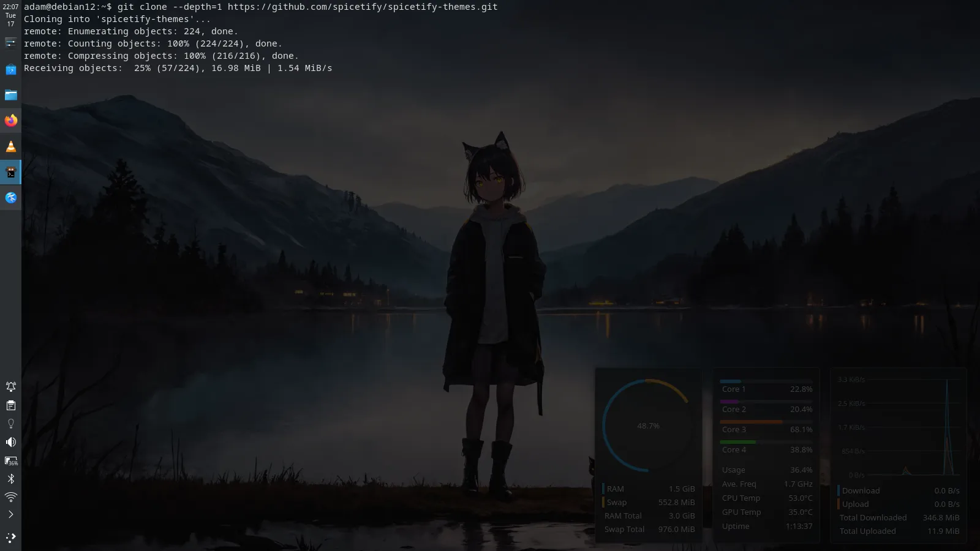Open the KDE Connect / blue bird app icon
This screenshot has height=551, width=980.
10,198
